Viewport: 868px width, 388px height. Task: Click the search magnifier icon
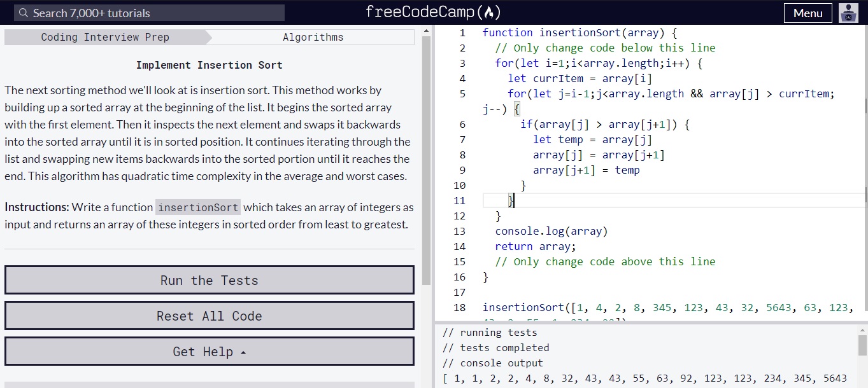point(24,13)
